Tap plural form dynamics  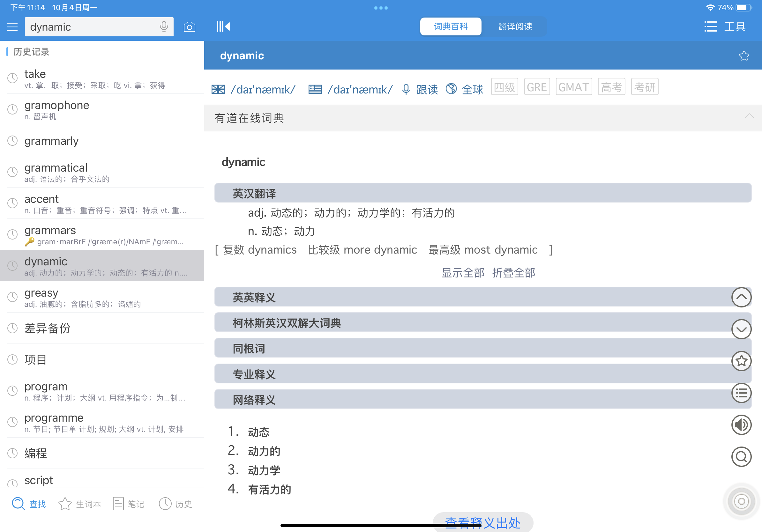pyautogui.click(x=272, y=250)
